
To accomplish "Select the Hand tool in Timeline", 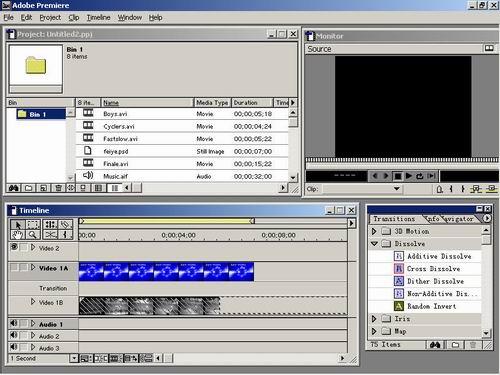I will point(18,235).
